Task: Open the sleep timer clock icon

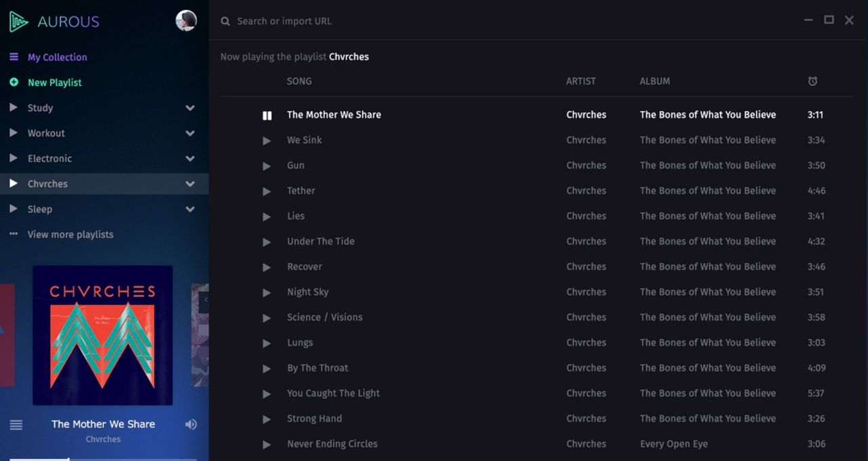Action: 812,81
